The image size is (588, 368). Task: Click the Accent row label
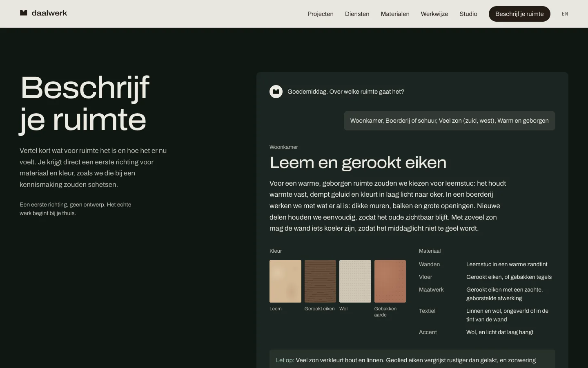(x=428, y=332)
